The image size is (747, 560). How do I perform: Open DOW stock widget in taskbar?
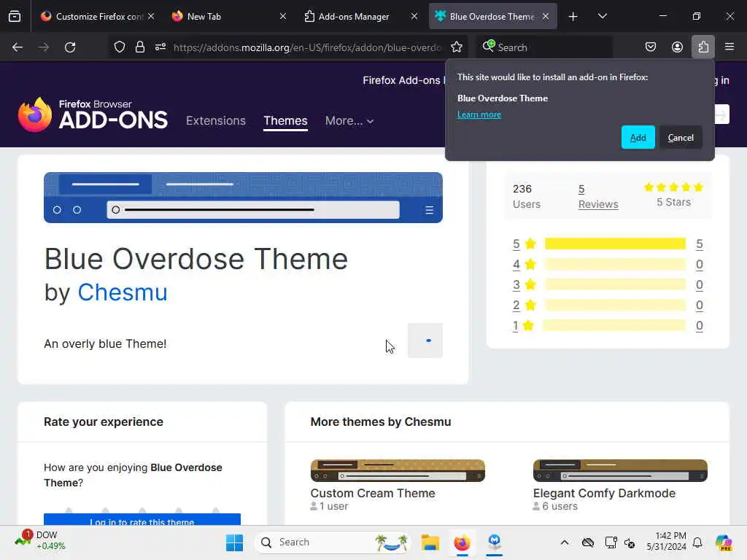pos(41,540)
